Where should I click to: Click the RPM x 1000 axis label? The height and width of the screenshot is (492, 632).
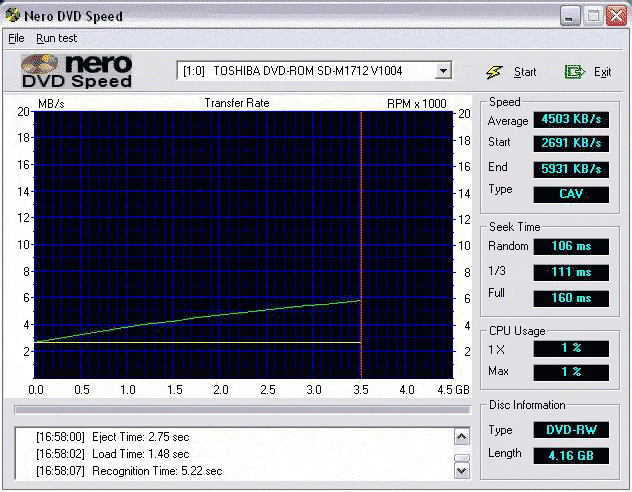coord(417,104)
